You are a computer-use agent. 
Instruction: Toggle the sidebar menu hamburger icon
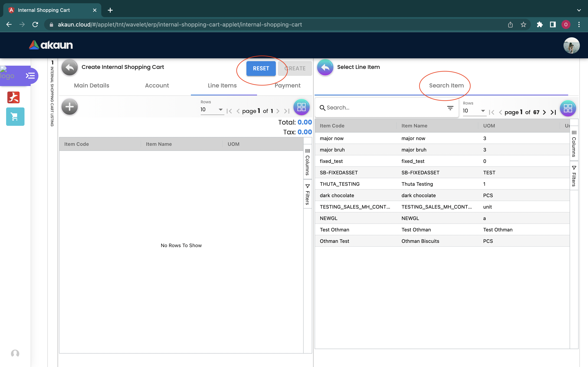(x=30, y=76)
